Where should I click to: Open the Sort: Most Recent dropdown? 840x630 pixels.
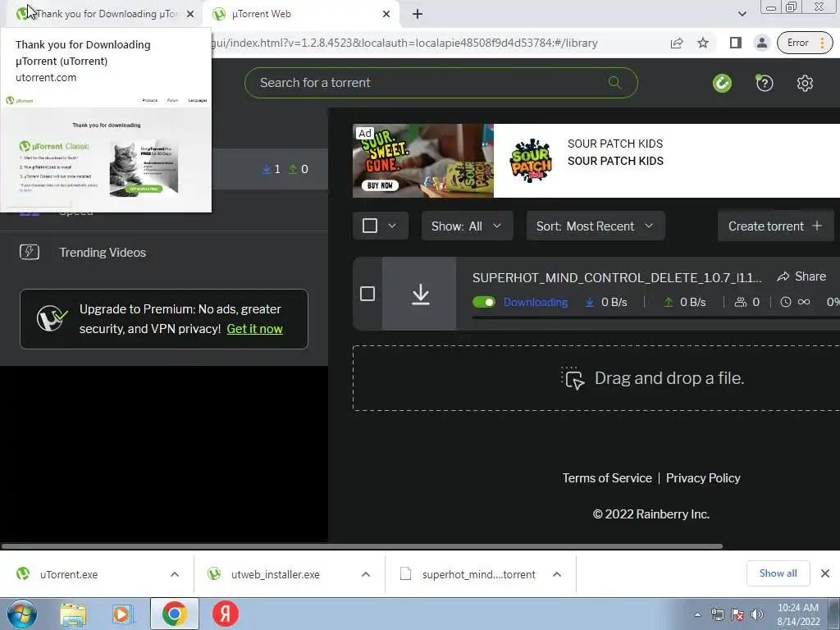coord(596,226)
